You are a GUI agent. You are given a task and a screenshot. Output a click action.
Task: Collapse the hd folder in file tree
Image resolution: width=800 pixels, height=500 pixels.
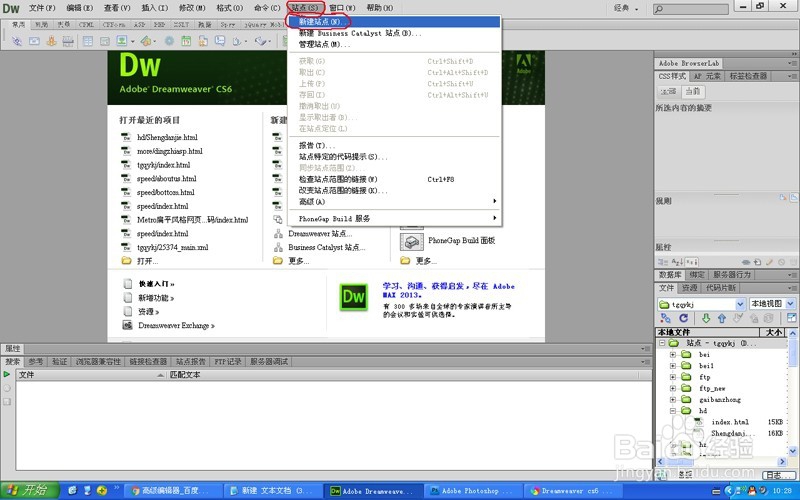672,411
